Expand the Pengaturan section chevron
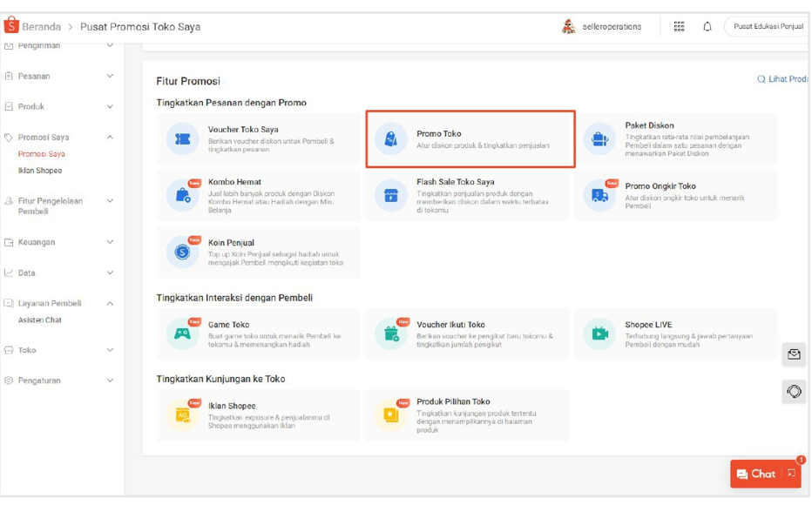This screenshot has width=812, height=505. (110, 380)
